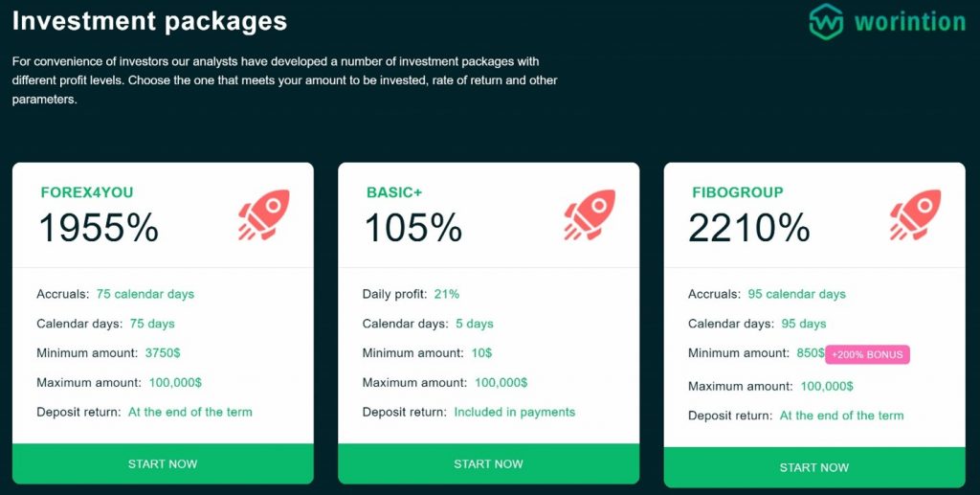Click the 2210% profit figure
Image resolution: width=980 pixels, height=495 pixels.
pos(749,227)
